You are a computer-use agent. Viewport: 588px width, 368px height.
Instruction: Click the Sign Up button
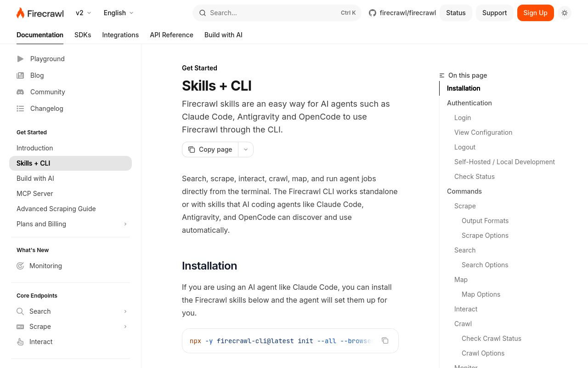point(535,13)
